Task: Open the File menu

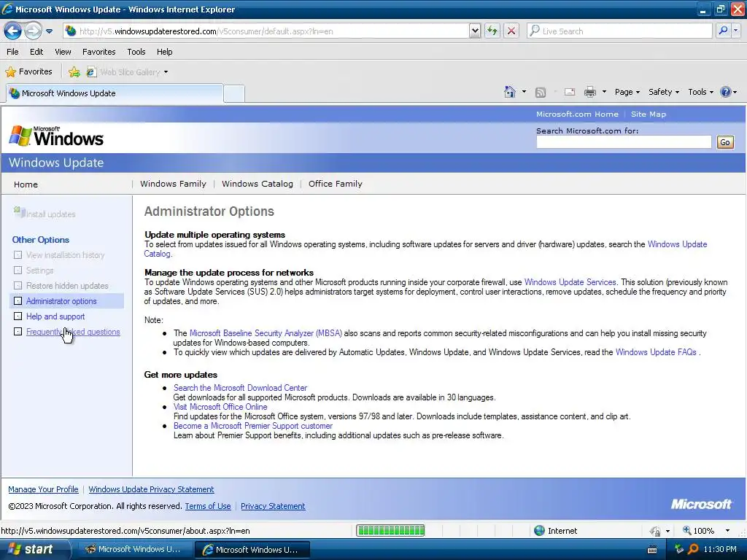Action: tap(12, 52)
